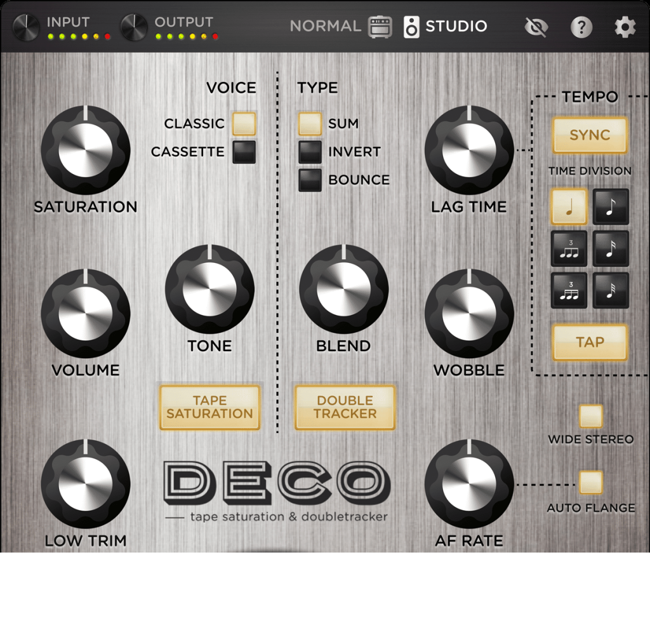Switch to NORMAL mode
Image resolution: width=650 pixels, height=644 pixels.
(325, 26)
